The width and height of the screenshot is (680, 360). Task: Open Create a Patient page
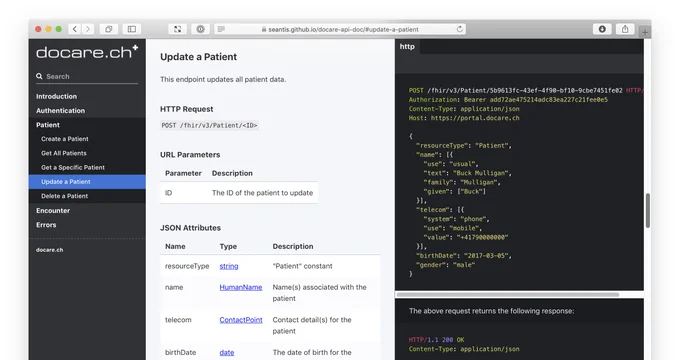pos(65,139)
